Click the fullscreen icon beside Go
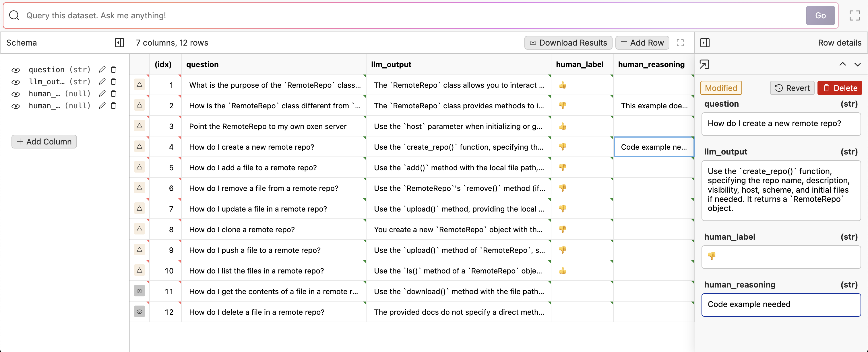Image resolution: width=868 pixels, height=352 pixels. pyautogui.click(x=854, y=15)
